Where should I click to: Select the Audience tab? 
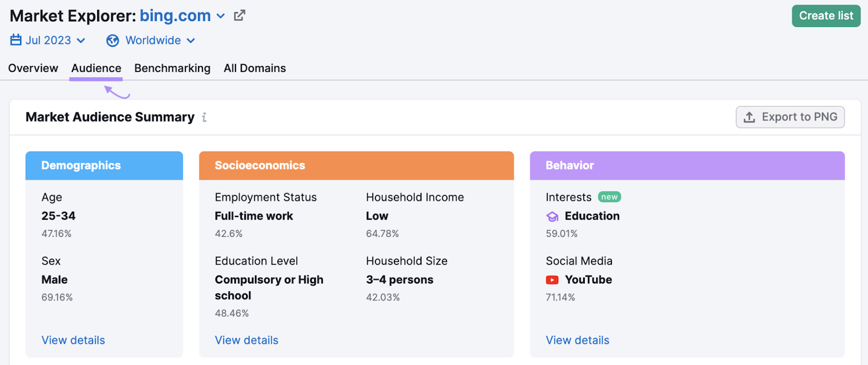(96, 68)
